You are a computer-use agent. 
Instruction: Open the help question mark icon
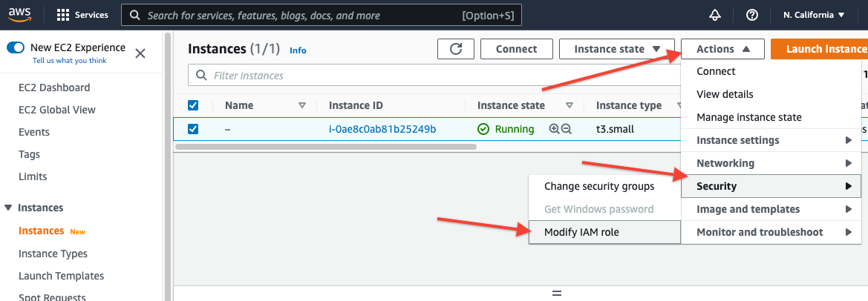click(751, 15)
